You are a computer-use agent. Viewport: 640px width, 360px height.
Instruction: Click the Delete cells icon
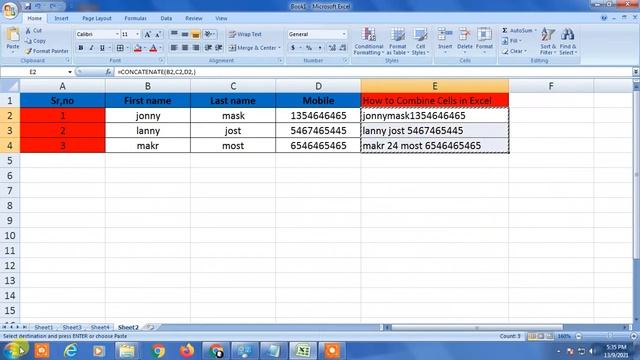(464, 35)
